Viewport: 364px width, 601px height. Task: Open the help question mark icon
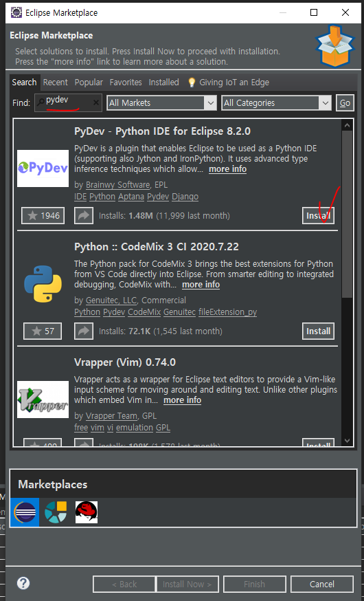pos(23,583)
